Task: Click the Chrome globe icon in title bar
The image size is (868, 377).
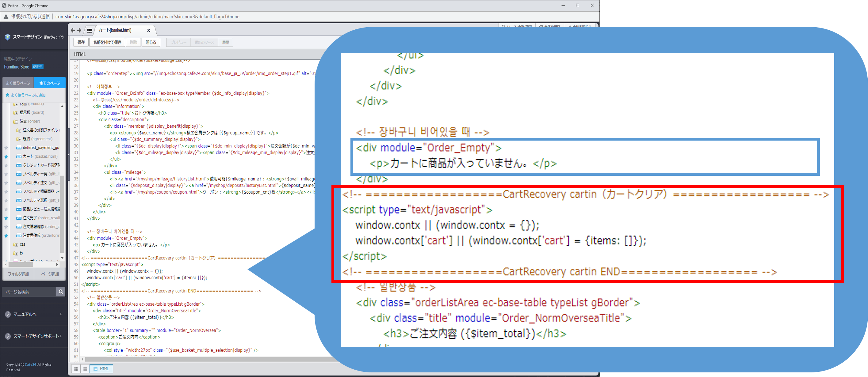Action: pos(4,6)
